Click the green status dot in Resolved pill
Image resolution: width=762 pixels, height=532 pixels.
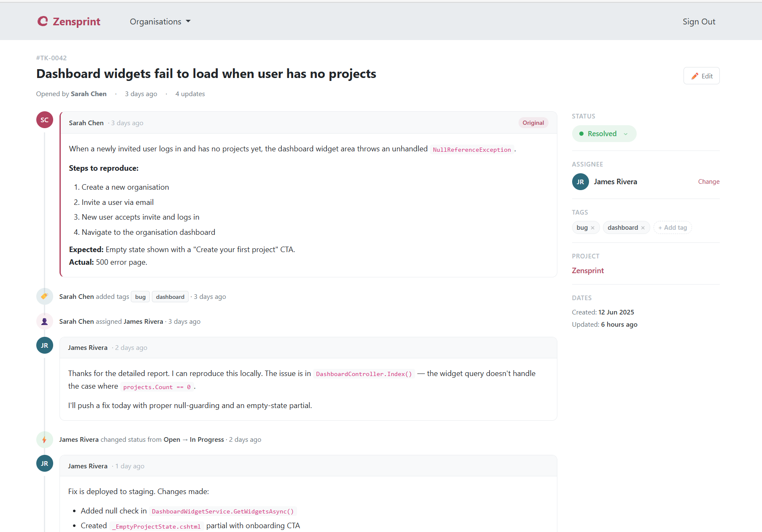click(x=581, y=134)
